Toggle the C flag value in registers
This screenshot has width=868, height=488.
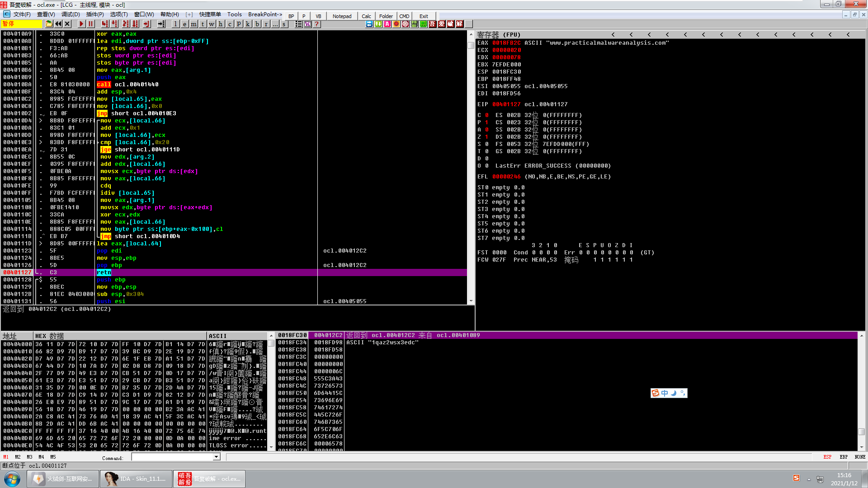click(x=486, y=115)
